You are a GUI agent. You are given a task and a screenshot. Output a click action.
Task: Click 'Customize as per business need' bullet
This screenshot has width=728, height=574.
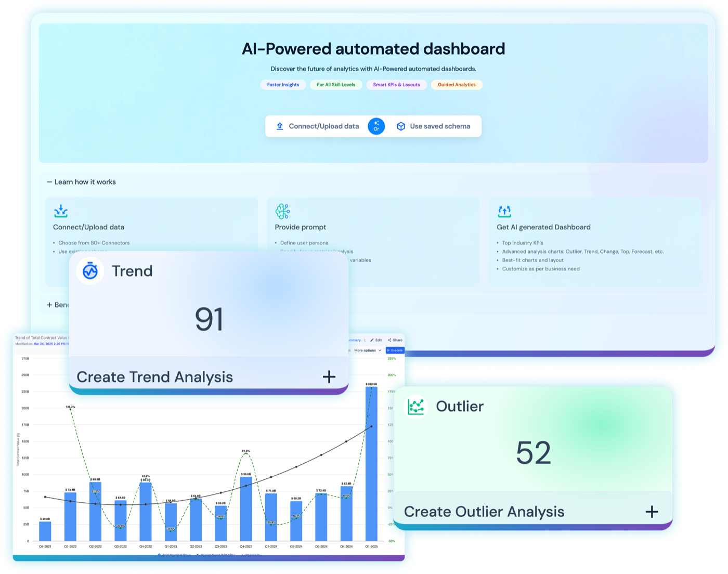click(x=541, y=269)
